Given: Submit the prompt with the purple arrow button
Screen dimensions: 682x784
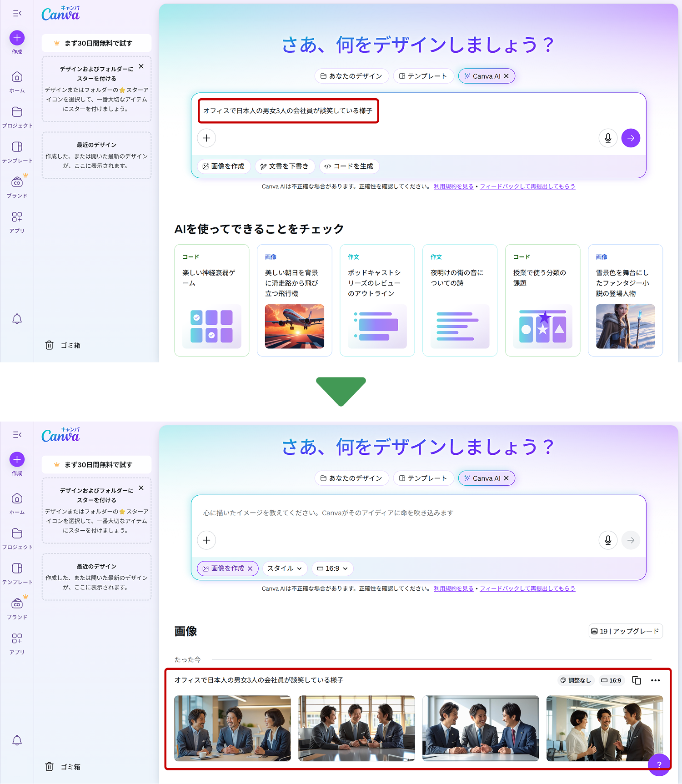Looking at the screenshot, I should (631, 138).
